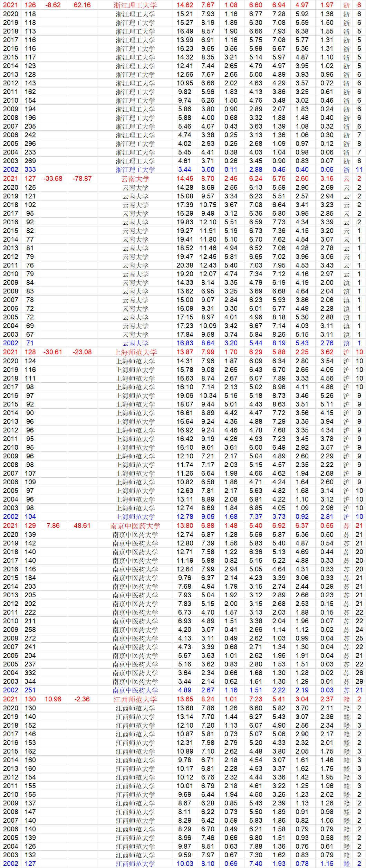Screen dimensions: 366x868
Task: Select the red 沪 province abbreviation in 2021 row
Action: tap(346, 352)
